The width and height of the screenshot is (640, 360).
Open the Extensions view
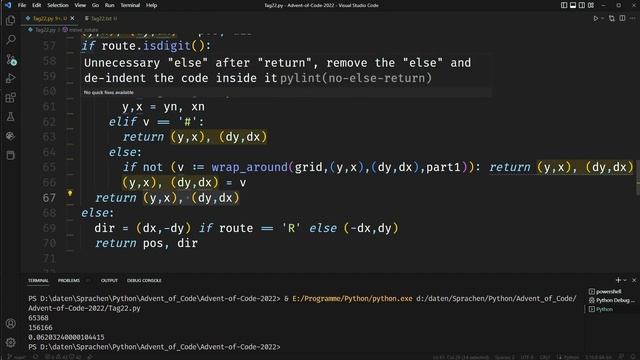tap(11, 98)
